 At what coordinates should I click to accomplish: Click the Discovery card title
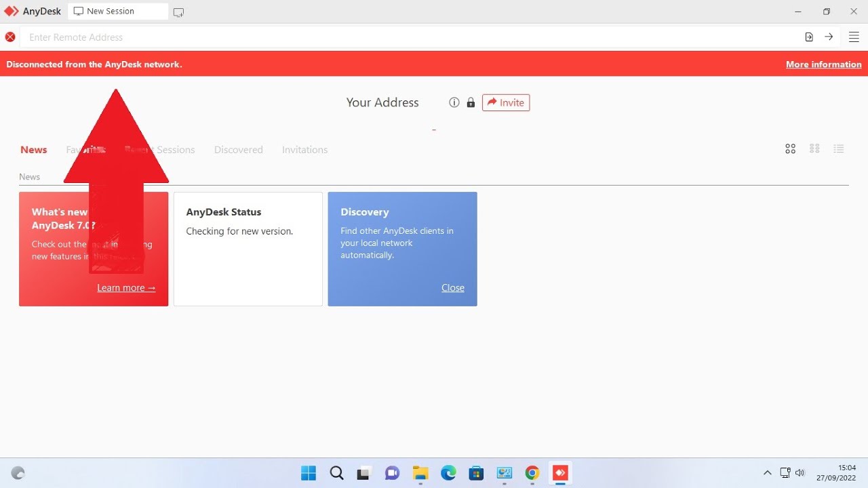point(365,212)
